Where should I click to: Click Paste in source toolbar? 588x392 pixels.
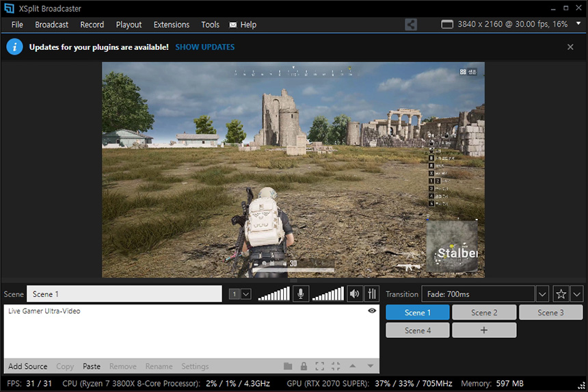92,367
